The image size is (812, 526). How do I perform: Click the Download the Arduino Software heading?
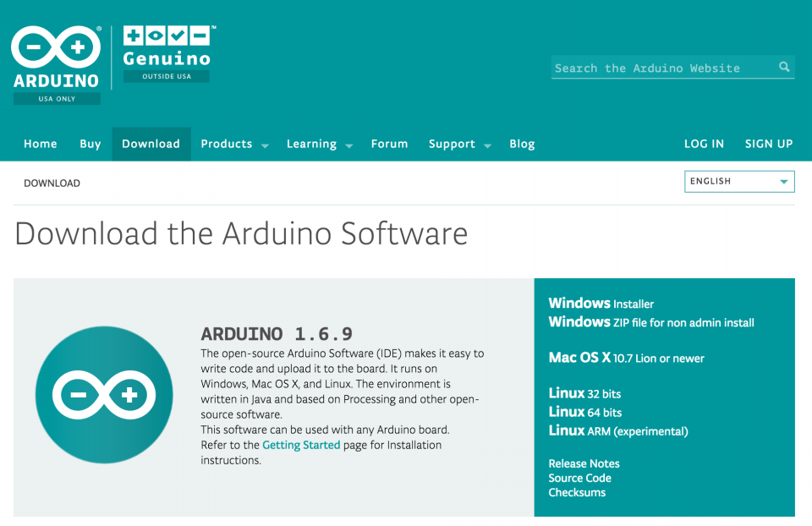coord(241,233)
